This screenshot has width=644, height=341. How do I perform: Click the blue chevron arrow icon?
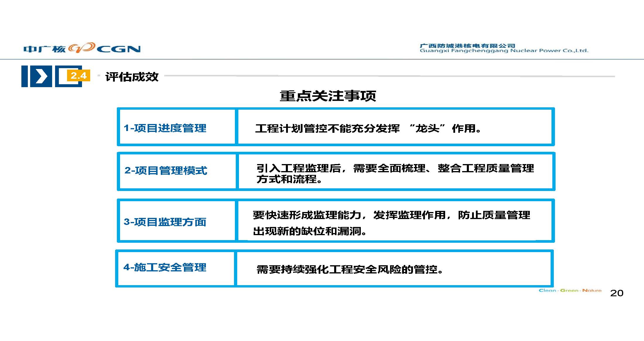[41, 76]
